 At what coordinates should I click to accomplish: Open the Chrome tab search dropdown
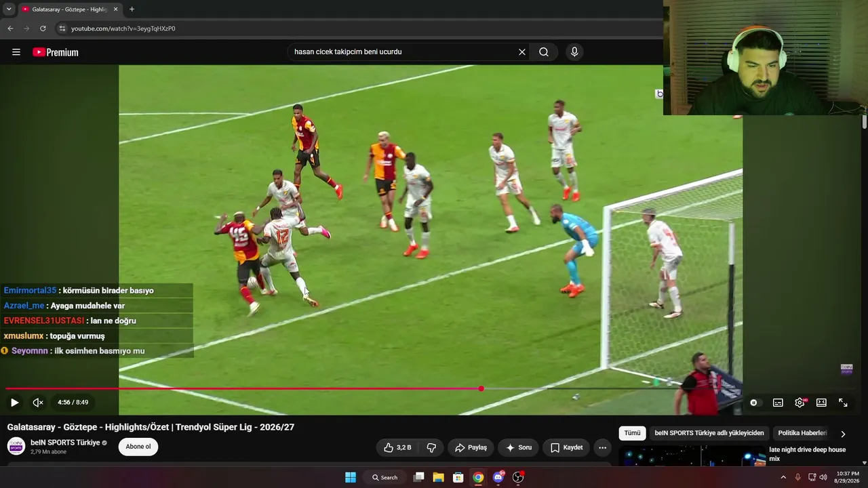click(9, 9)
